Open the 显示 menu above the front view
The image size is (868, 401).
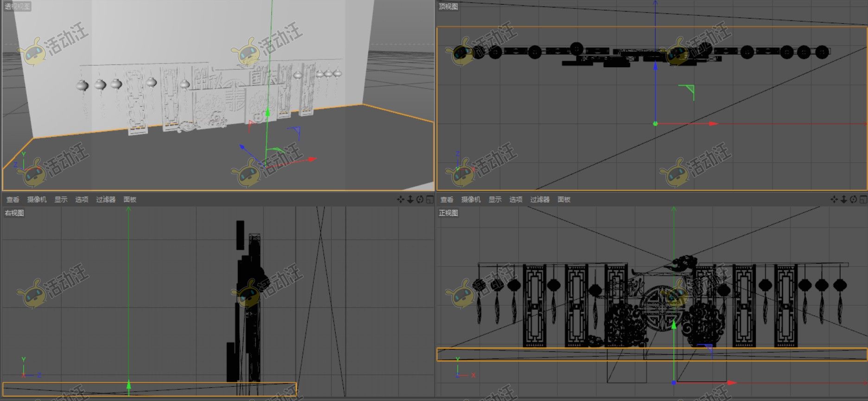pos(495,199)
